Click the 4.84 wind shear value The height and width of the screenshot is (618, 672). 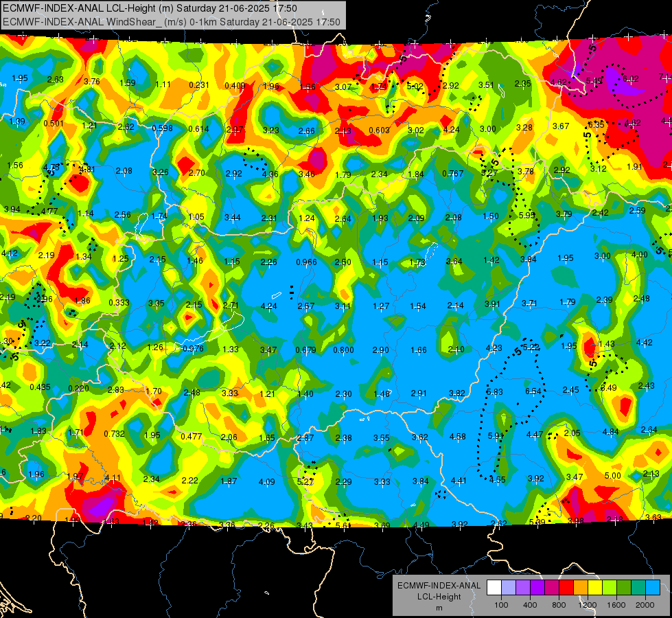coord(611,432)
